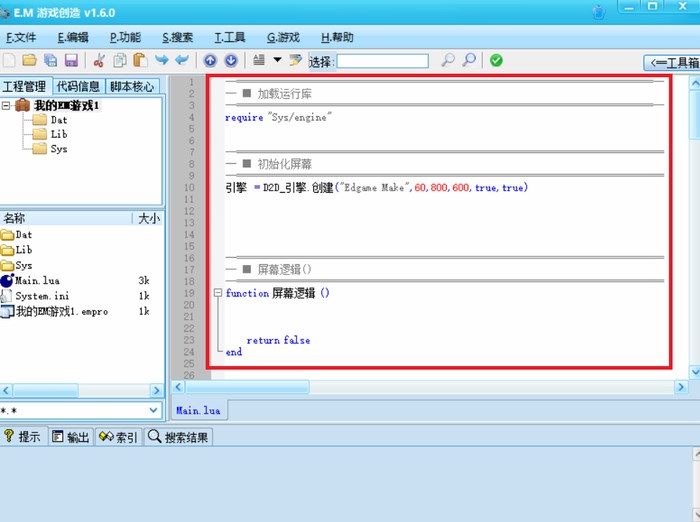Open the G.游戏 menu

283,38
